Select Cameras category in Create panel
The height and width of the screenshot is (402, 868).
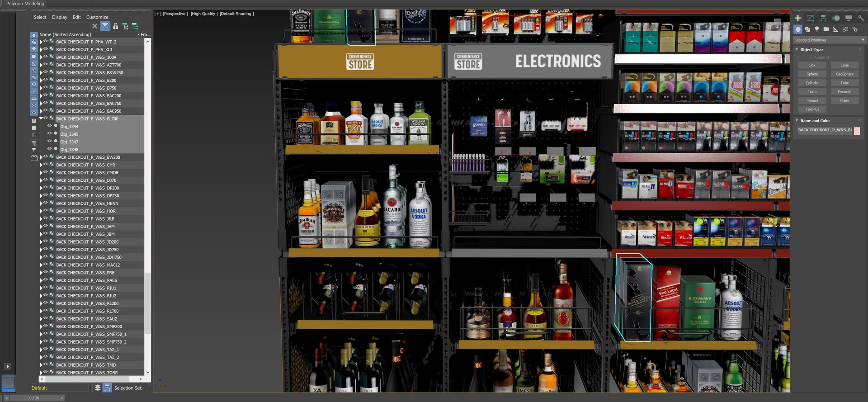826,29
